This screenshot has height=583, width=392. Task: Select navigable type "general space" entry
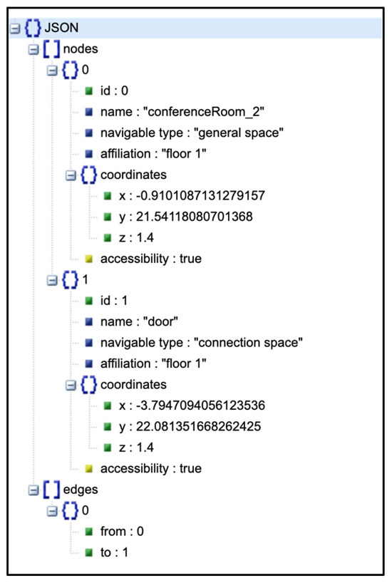[192, 133]
